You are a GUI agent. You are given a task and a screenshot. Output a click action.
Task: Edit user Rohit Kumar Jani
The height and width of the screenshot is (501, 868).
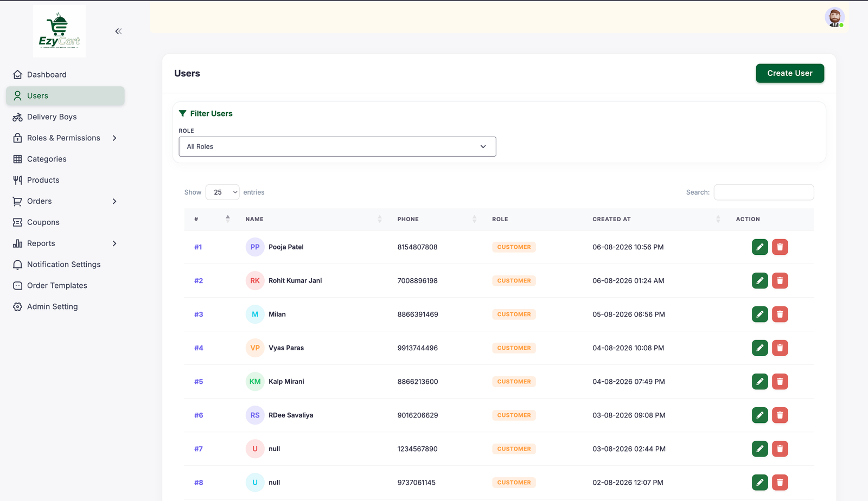[759, 281]
